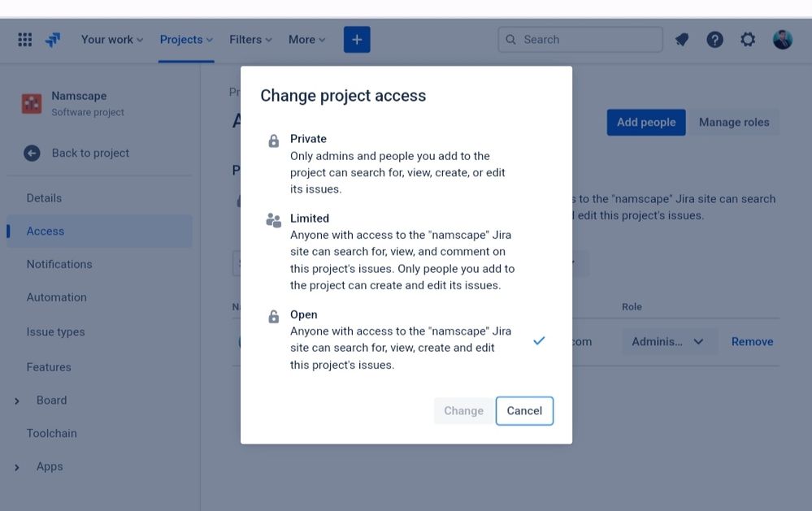This screenshot has height=511, width=812.
Task: Click the Add people button
Action: pos(645,122)
